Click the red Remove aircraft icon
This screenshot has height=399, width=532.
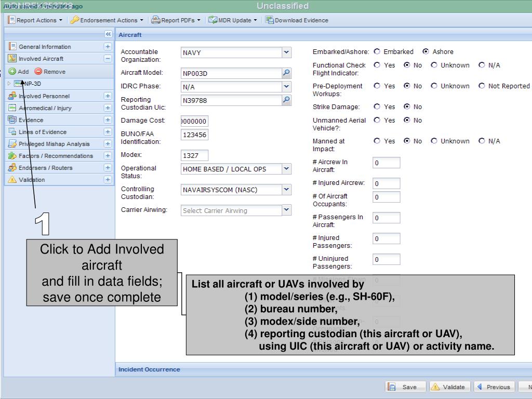38,72
